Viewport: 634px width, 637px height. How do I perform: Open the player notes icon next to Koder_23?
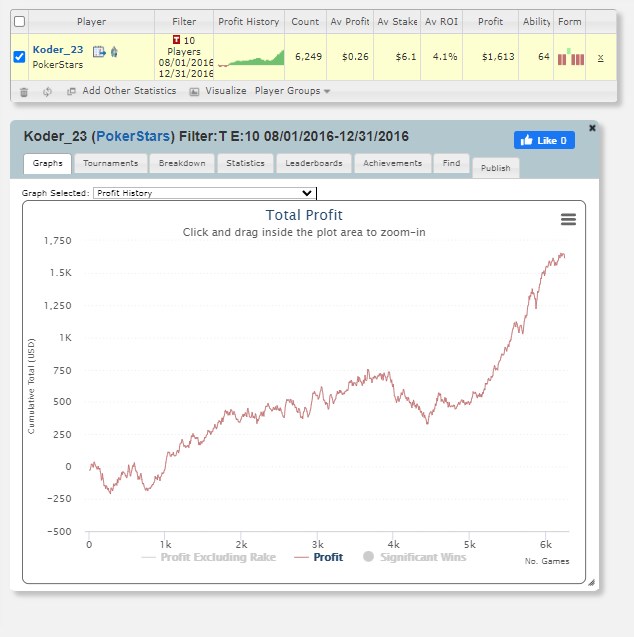coord(99,52)
